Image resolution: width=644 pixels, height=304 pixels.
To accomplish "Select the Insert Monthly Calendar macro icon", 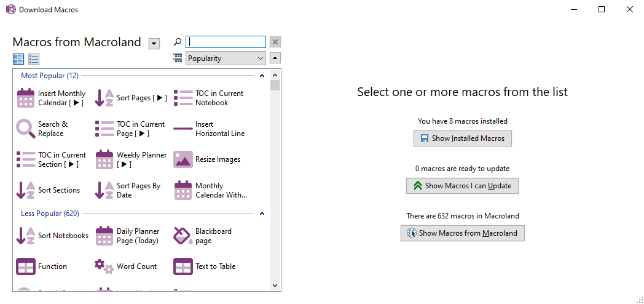I will click(x=26, y=98).
